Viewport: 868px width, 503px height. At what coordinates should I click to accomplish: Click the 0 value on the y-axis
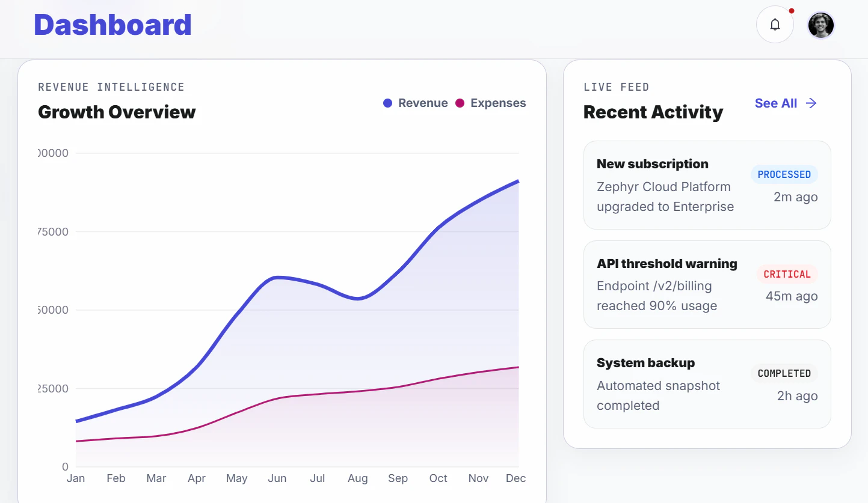click(65, 467)
